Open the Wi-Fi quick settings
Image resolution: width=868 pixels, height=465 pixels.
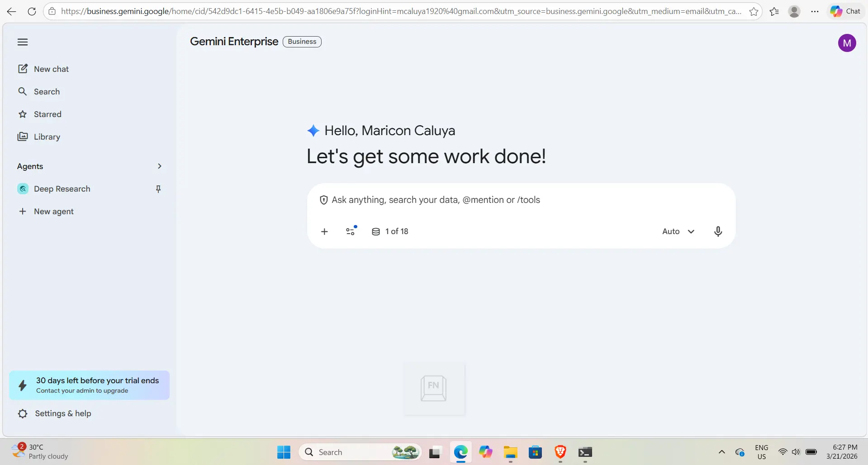click(x=782, y=452)
